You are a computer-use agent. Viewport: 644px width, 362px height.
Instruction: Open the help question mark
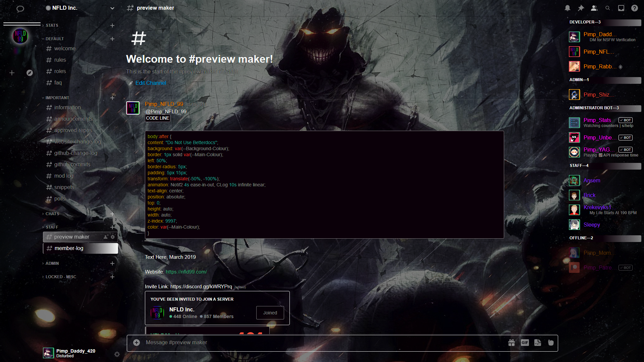click(634, 8)
